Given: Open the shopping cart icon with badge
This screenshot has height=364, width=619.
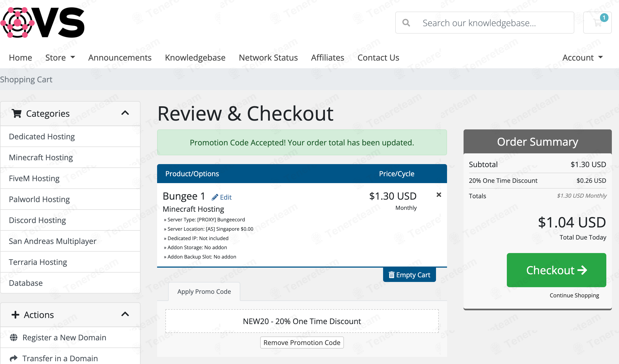Looking at the screenshot, I should [x=597, y=23].
